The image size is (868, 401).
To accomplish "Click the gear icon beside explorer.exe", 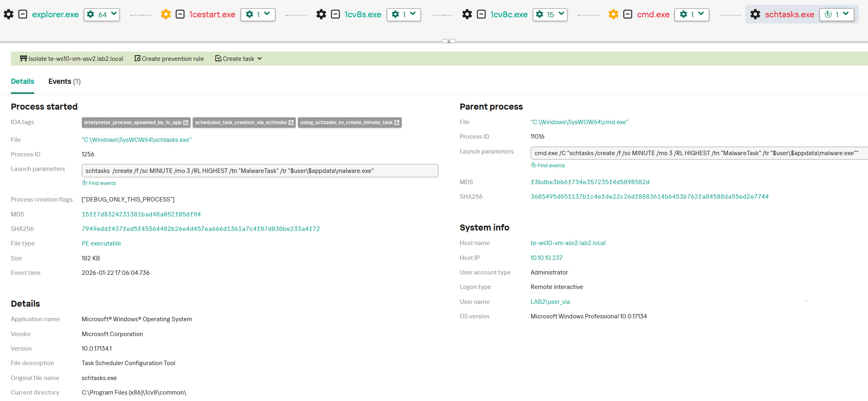I will 8,15.
